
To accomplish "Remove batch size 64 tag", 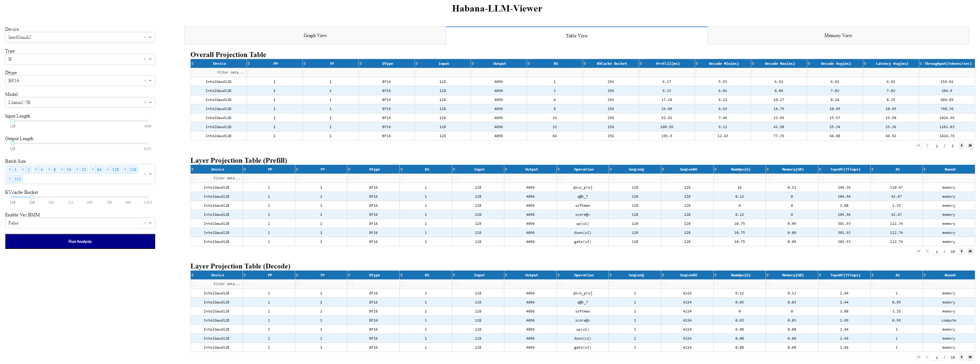I will tap(92, 170).
